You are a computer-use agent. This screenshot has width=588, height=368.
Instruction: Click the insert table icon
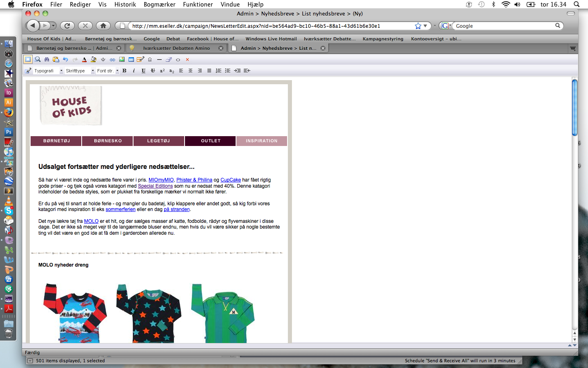coord(131,60)
